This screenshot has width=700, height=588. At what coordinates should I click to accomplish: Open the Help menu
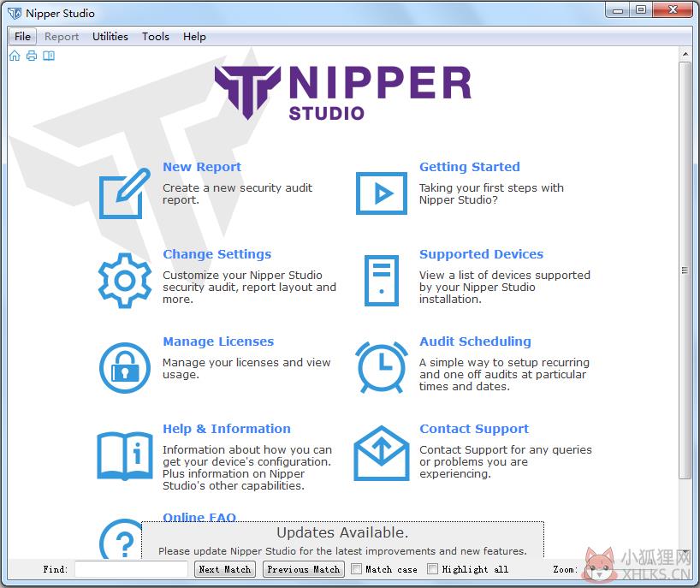click(x=194, y=37)
